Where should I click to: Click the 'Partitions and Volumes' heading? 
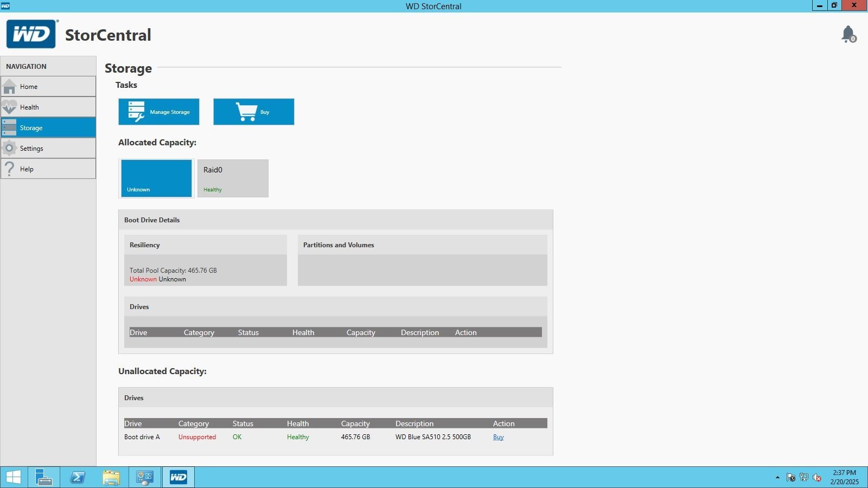coord(339,245)
